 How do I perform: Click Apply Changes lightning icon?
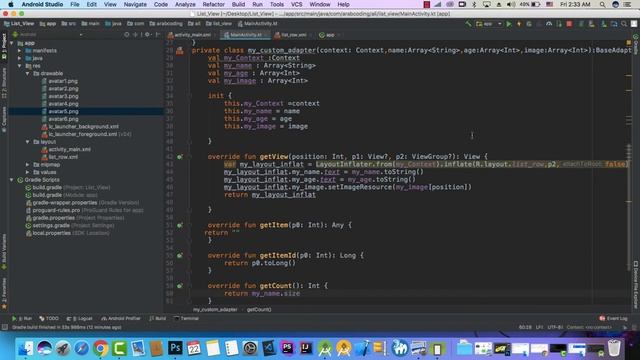[x=519, y=24]
